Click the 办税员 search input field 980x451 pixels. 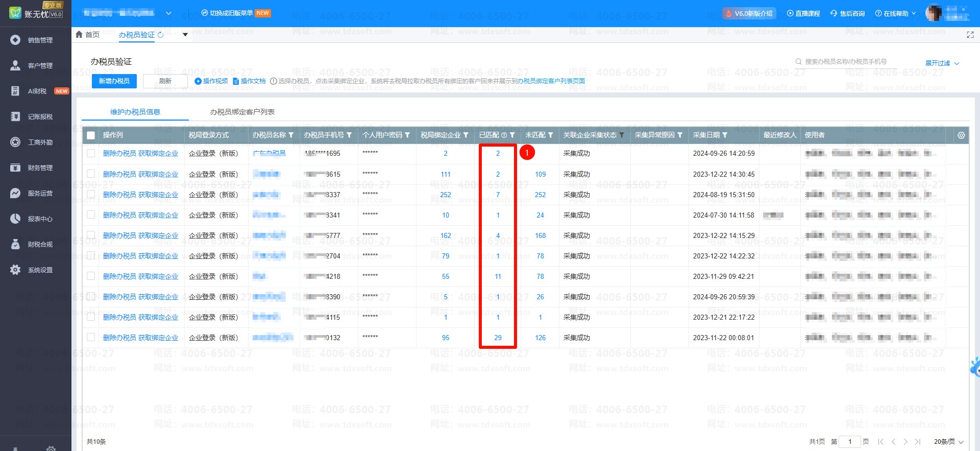click(x=850, y=62)
